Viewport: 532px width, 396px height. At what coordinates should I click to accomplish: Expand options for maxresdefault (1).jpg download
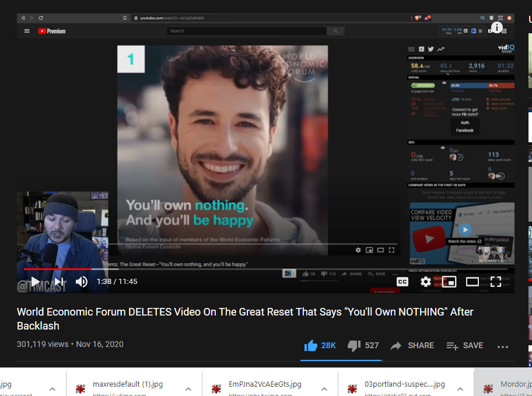point(188,389)
